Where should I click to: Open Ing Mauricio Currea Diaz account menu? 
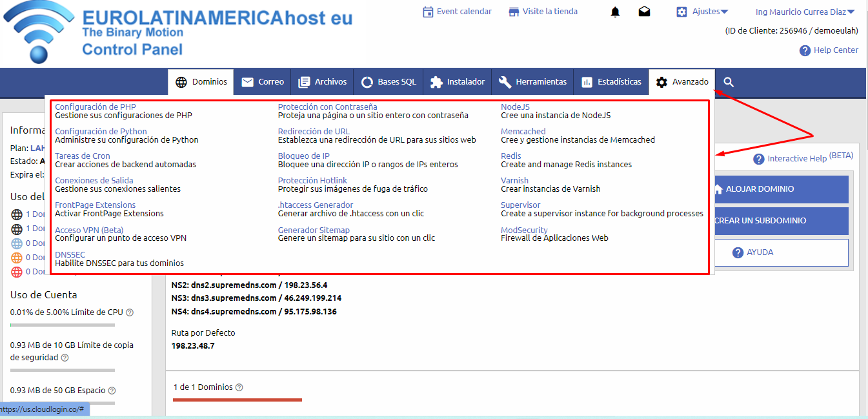tap(805, 12)
